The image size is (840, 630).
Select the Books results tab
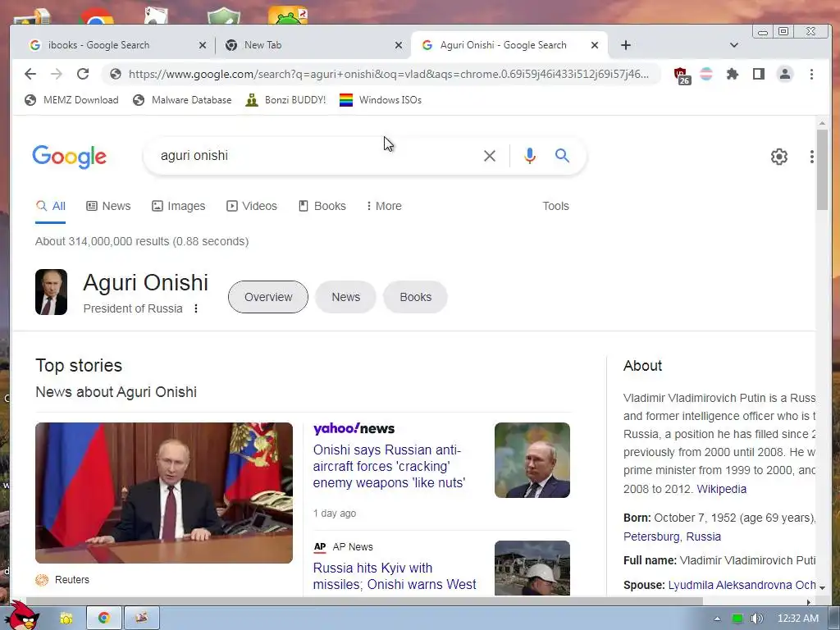click(x=322, y=206)
